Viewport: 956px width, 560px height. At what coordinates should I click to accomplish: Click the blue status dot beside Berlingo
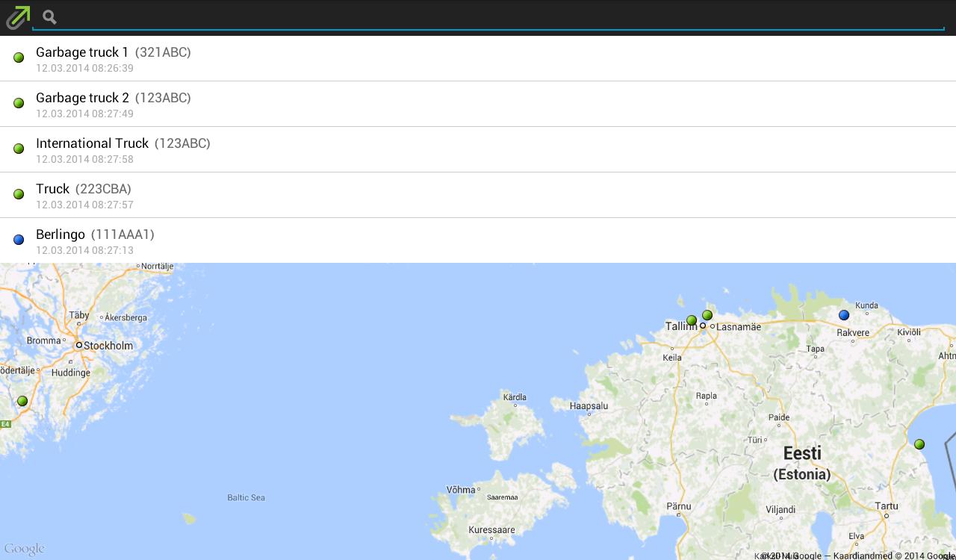tap(19, 240)
